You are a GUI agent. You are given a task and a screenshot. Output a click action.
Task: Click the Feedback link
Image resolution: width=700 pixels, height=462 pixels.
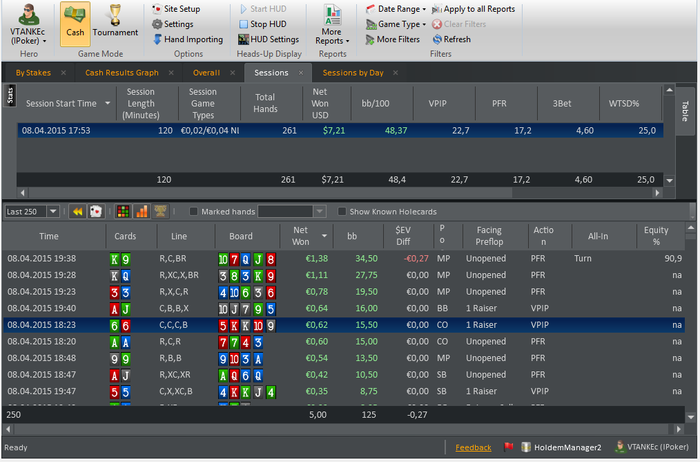click(x=473, y=447)
